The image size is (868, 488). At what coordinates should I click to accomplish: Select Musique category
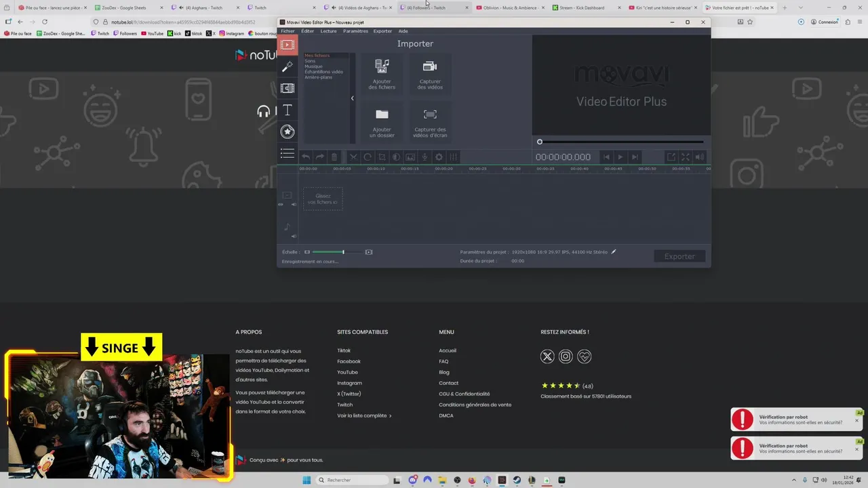click(313, 66)
